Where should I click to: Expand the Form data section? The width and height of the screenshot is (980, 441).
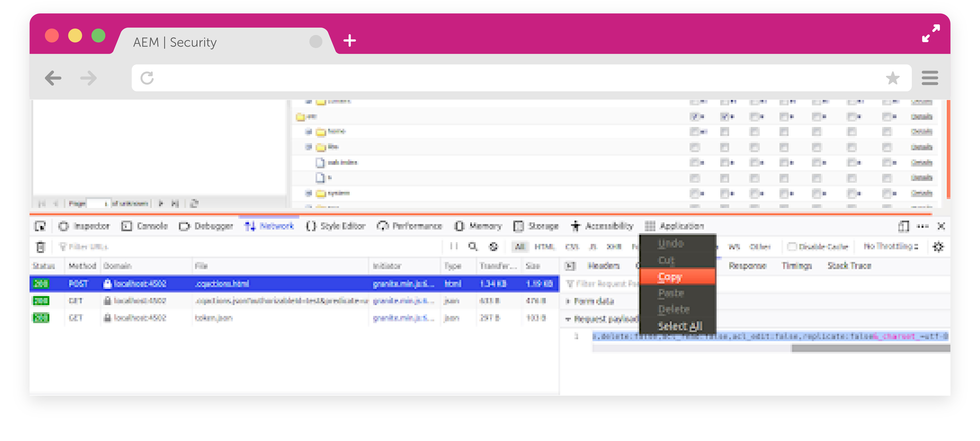pyautogui.click(x=568, y=301)
